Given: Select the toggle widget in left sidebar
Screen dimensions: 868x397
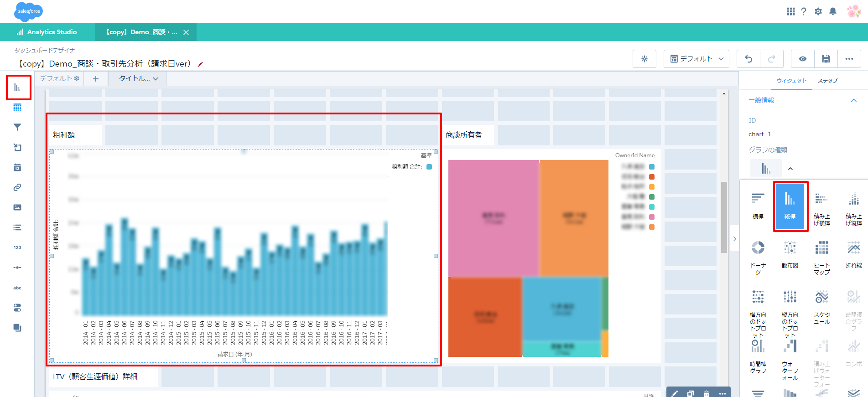Looking at the screenshot, I should click(17, 308).
